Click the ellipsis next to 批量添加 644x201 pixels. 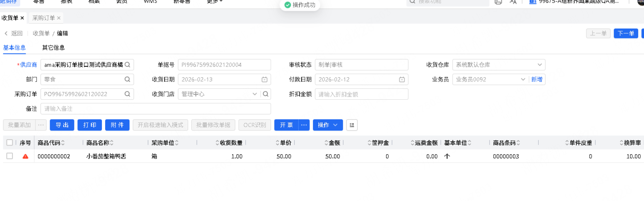tap(41, 125)
